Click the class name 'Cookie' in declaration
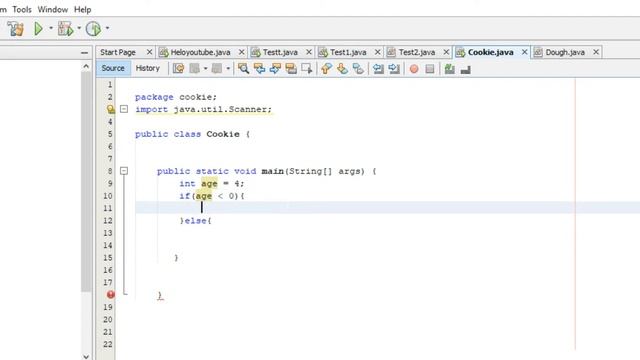 point(223,134)
